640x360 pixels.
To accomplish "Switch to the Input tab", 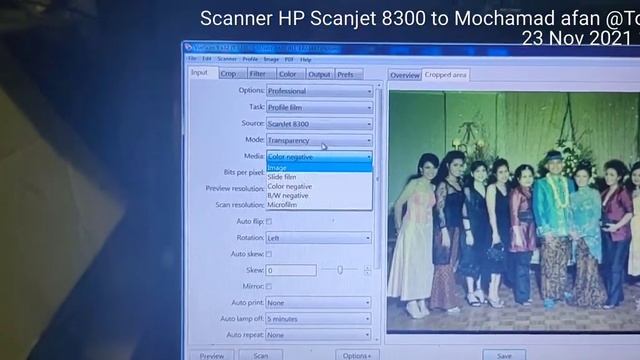I will pyautogui.click(x=203, y=73).
